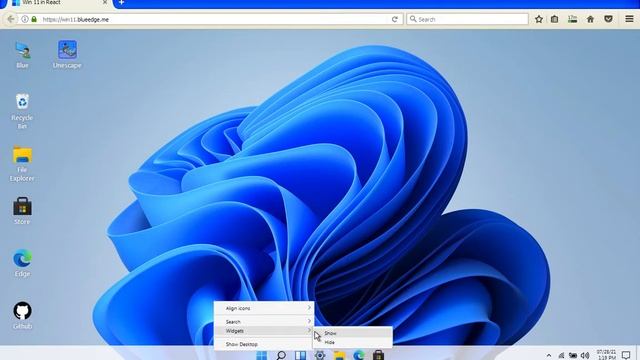
Task: Select Show in Widgets submenu
Action: [353, 333]
